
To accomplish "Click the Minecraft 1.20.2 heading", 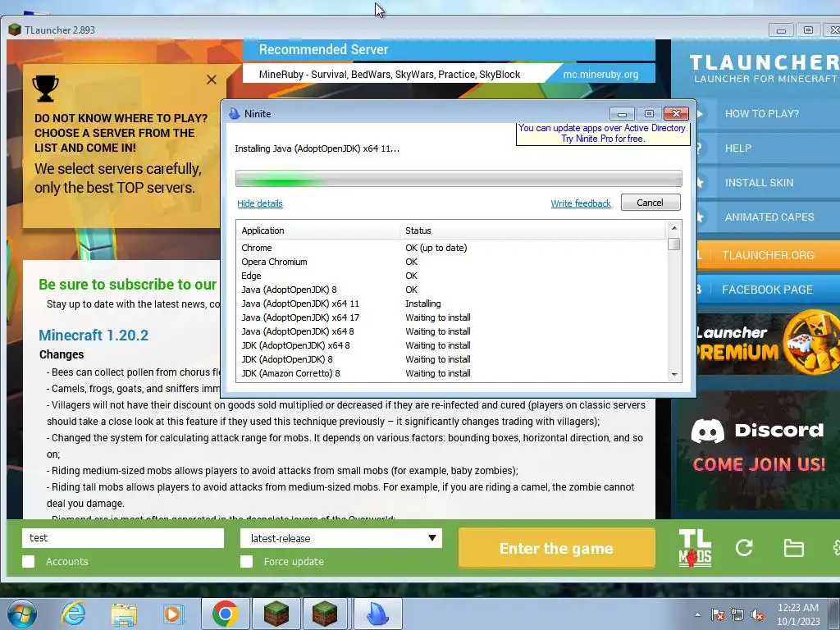I will (x=94, y=336).
